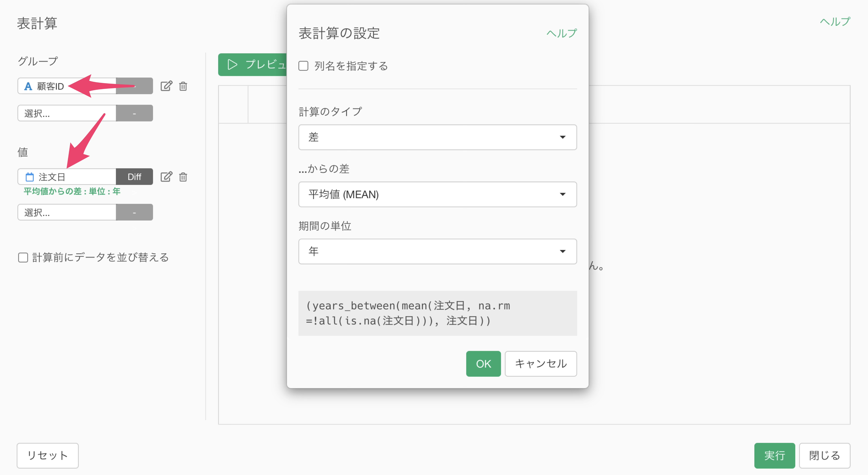Delete the 顧客ID group entry
This screenshot has width=868, height=475.
(x=183, y=86)
